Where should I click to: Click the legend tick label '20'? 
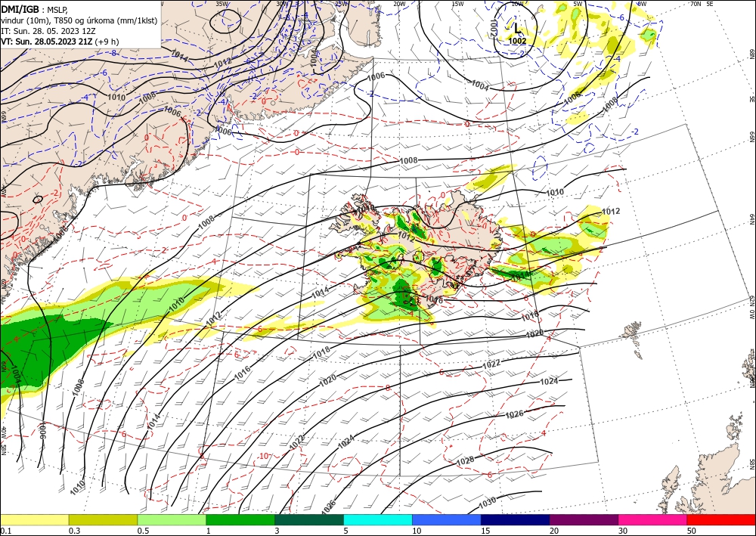(554, 531)
